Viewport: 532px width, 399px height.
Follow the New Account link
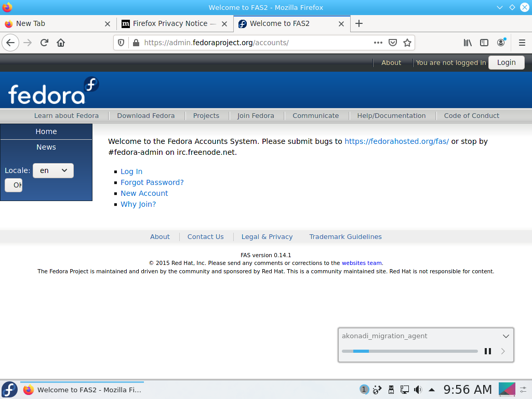144,193
